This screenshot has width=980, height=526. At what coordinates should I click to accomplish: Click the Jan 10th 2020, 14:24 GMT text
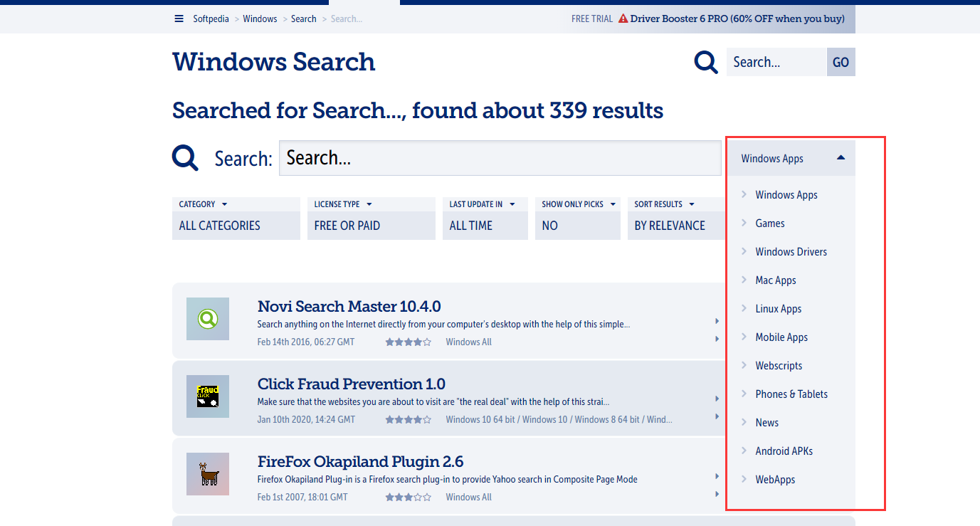(306, 420)
